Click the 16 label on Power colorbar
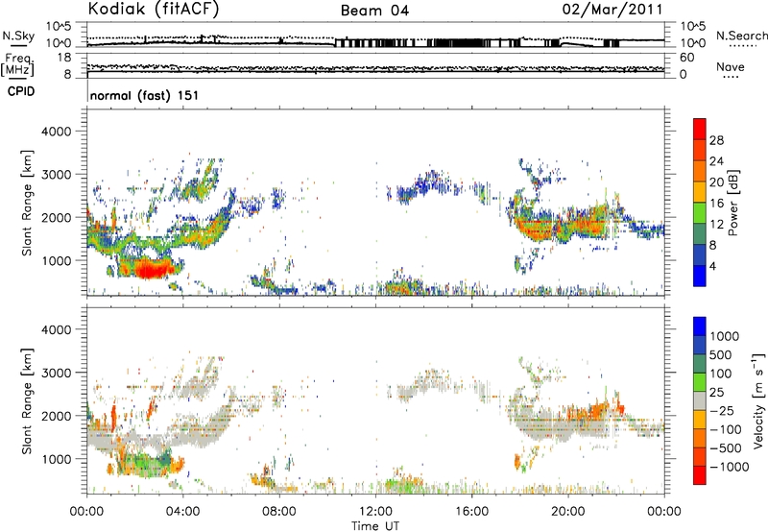The height and width of the screenshot is (532, 768). click(x=716, y=204)
